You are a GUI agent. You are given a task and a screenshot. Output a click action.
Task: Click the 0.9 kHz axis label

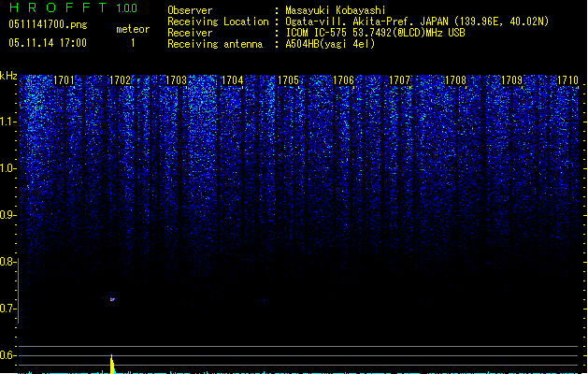[8, 215]
